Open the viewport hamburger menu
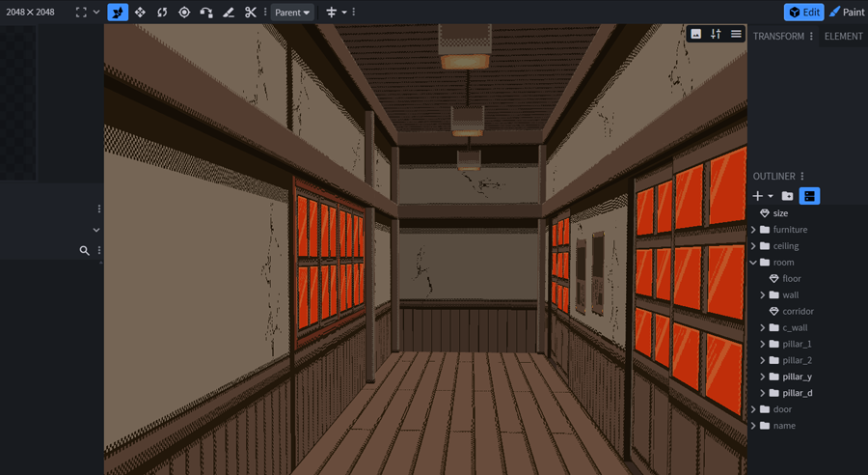Image resolution: width=868 pixels, height=475 pixels. pyautogui.click(x=736, y=34)
